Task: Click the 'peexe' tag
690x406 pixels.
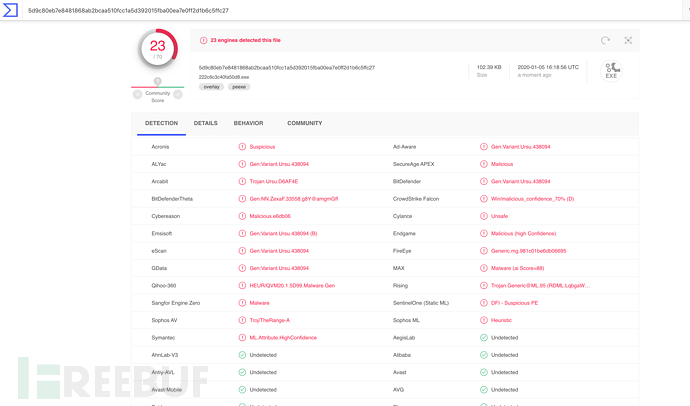Action: 239,87
